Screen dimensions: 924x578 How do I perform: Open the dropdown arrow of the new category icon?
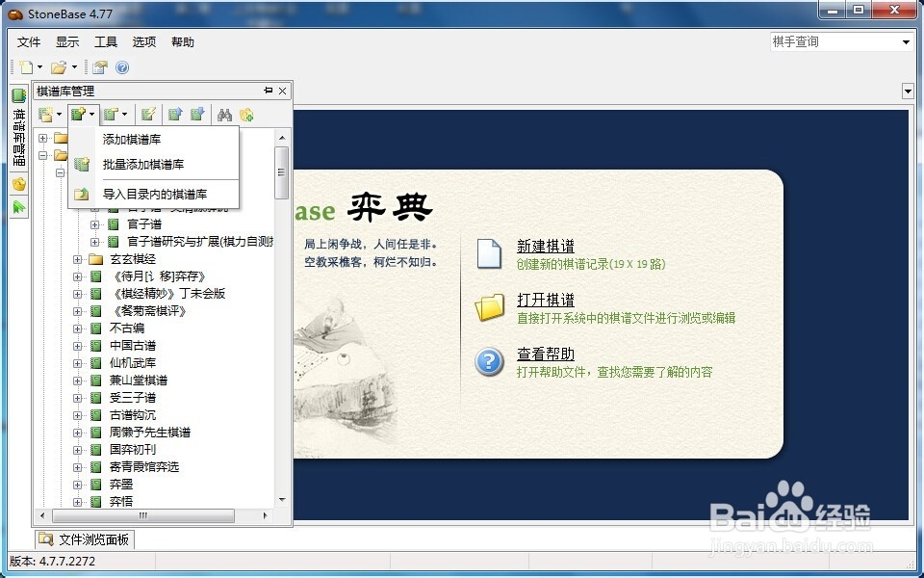tap(59, 114)
